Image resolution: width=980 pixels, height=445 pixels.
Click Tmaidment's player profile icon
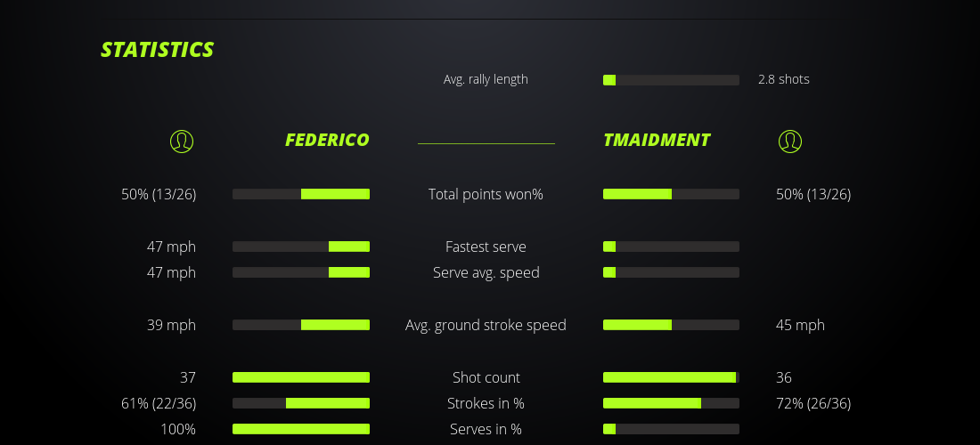(x=790, y=141)
